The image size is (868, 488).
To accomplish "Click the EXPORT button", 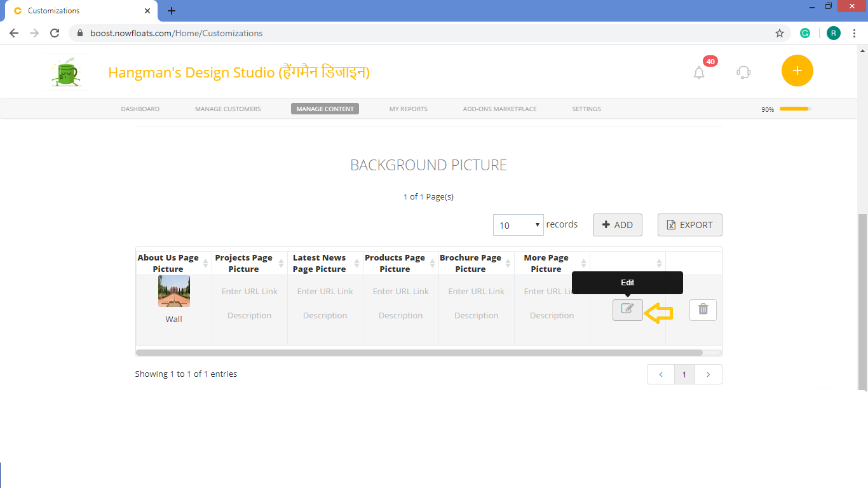I will (x=689, y=225).
